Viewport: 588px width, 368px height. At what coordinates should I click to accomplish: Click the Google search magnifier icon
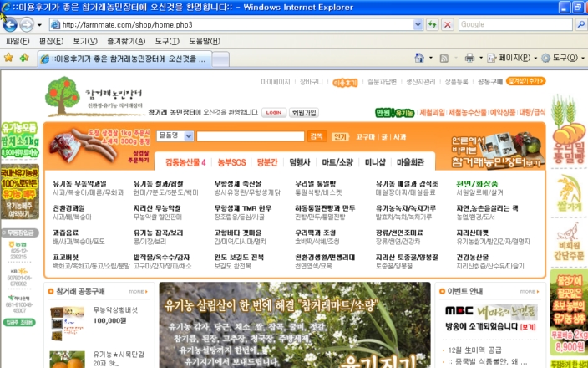click(581, 24)
